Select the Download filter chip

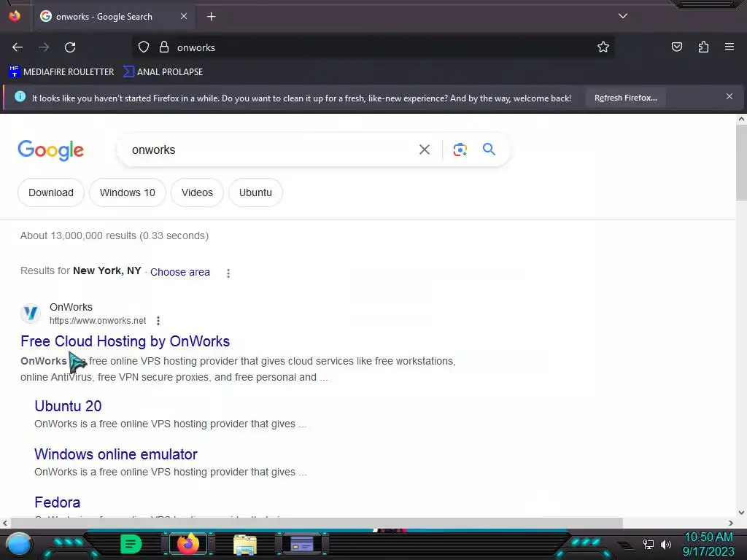click(51, 192)
